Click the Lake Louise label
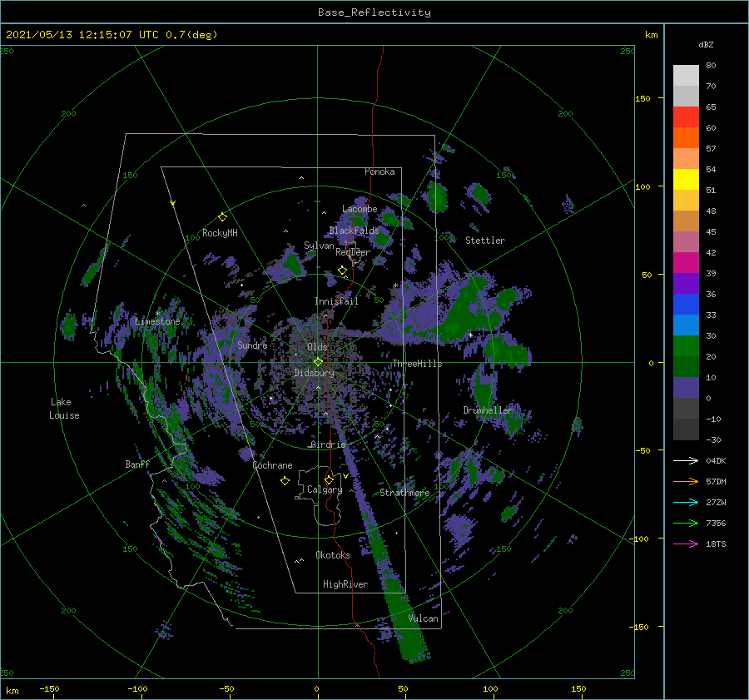The width and height of the screenshot is (749, 700). pos(64,409)
